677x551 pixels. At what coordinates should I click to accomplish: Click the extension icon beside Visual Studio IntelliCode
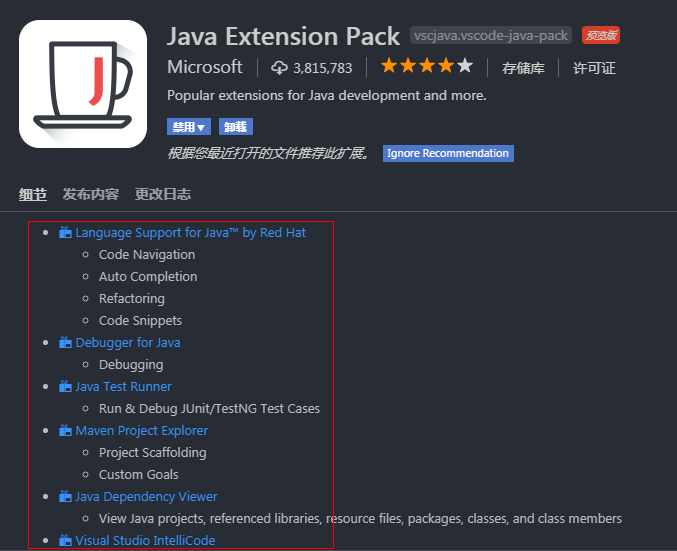(66, 541)
